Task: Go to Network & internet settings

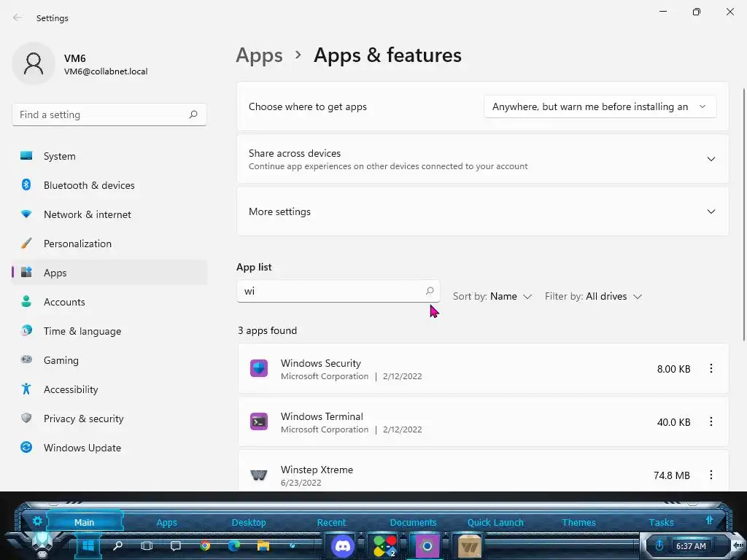Action: (109, 214)
